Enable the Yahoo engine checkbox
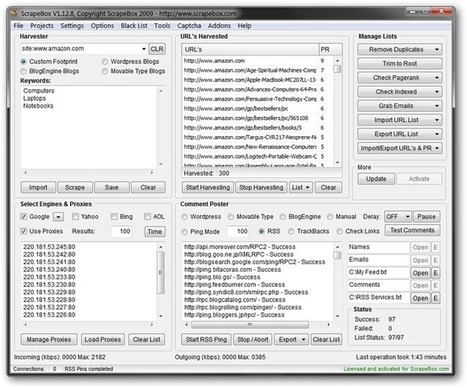The width and height of the screenshot is (467, 388). click(x=75, y=217)
